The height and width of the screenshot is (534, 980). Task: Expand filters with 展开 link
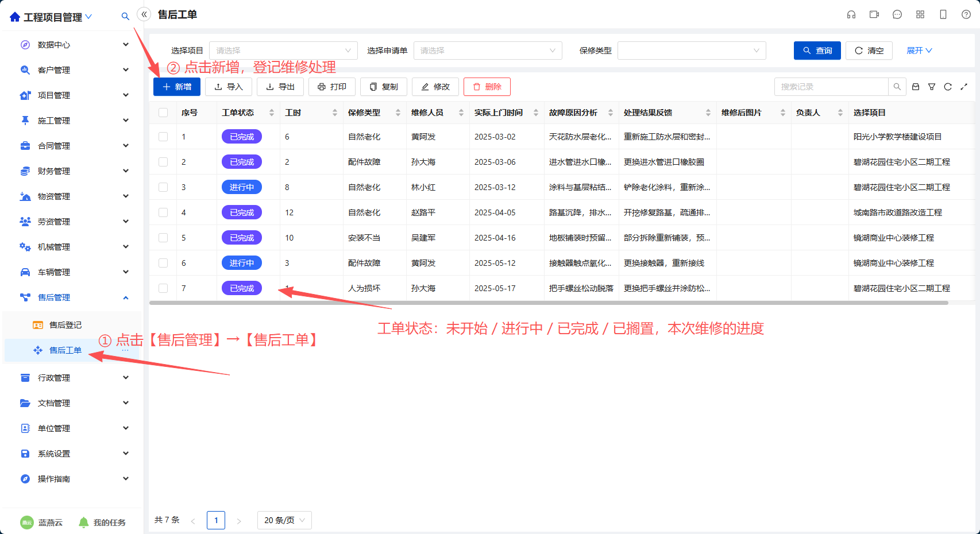(x=919, y=51)
